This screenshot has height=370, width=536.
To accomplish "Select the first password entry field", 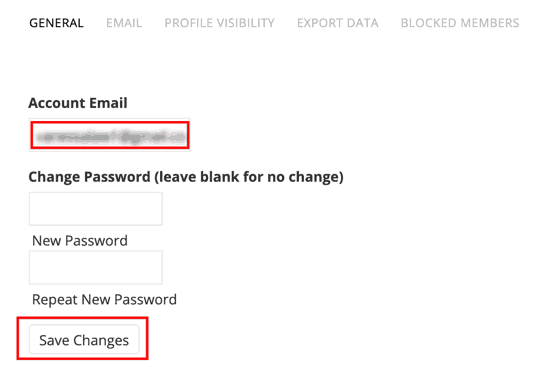I will (96, 209).
